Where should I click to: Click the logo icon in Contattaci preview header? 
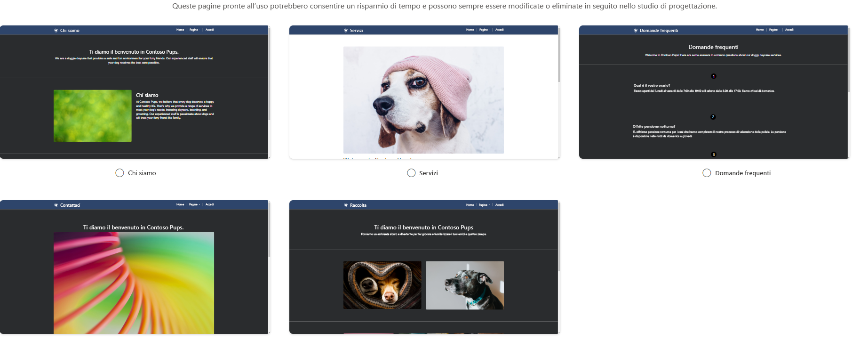tap(56, 205)
